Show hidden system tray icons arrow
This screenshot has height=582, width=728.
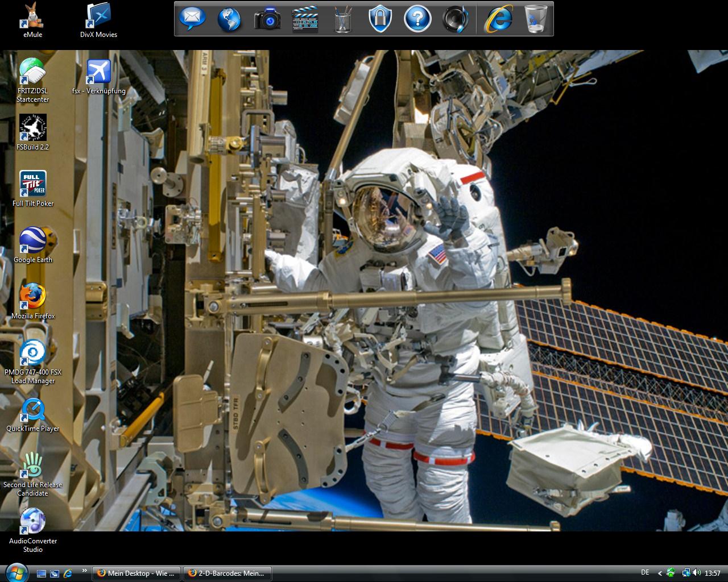pyautogui.click(x=660, y=573)
